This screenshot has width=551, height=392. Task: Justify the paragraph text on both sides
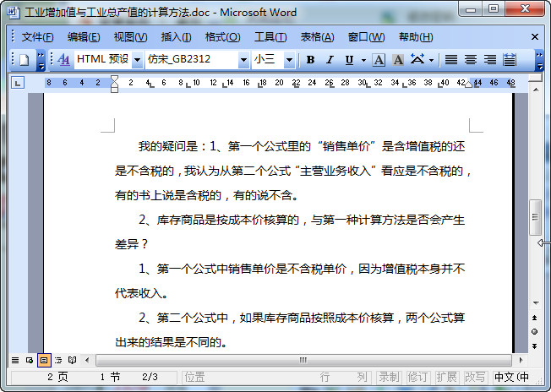point(451,60)
